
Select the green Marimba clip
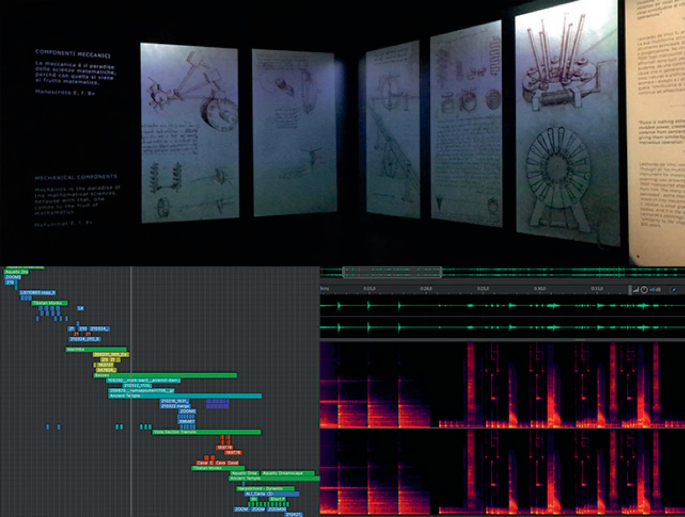point(96,350)
